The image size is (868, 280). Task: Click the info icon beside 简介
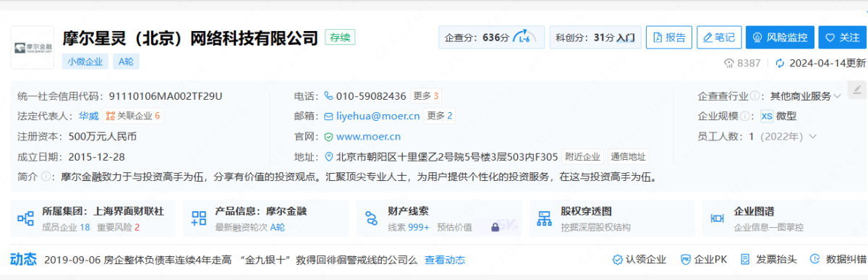coord(46,177)
